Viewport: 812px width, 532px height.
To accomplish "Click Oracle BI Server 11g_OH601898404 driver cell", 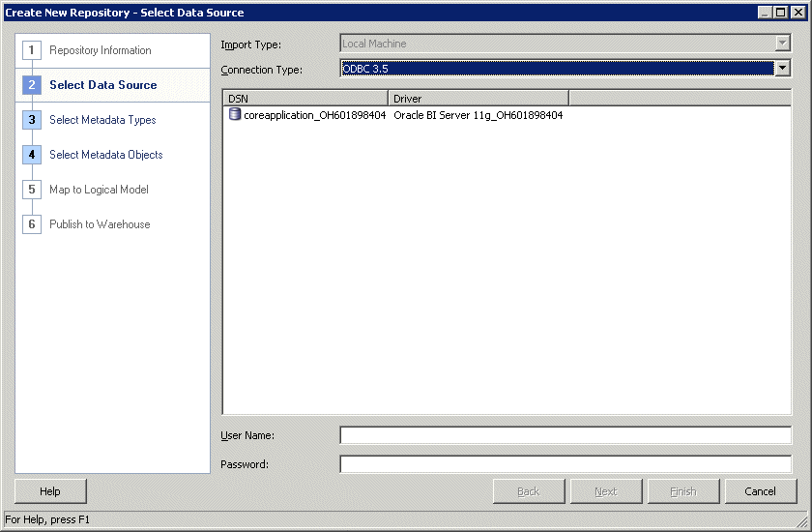I will coord(478,115).
